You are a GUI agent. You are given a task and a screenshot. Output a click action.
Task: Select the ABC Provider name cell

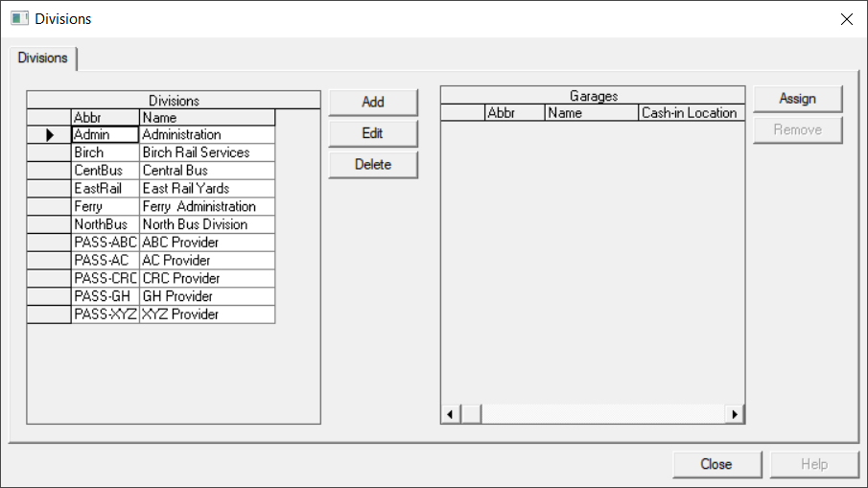pyautogui.click(x=207, y=243)
